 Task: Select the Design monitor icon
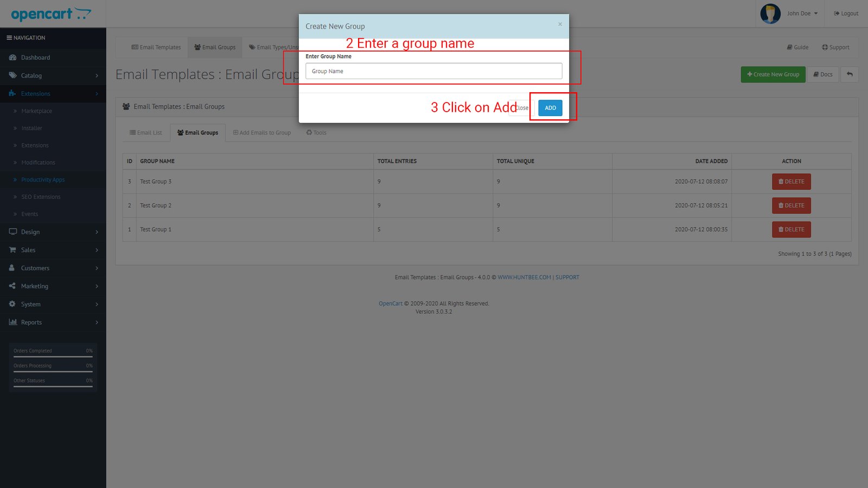coord(12,232)
